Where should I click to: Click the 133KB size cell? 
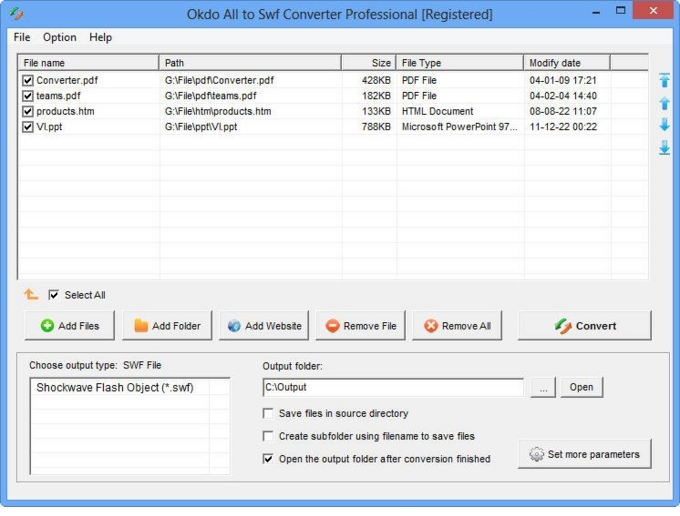(x=376, y=111)
